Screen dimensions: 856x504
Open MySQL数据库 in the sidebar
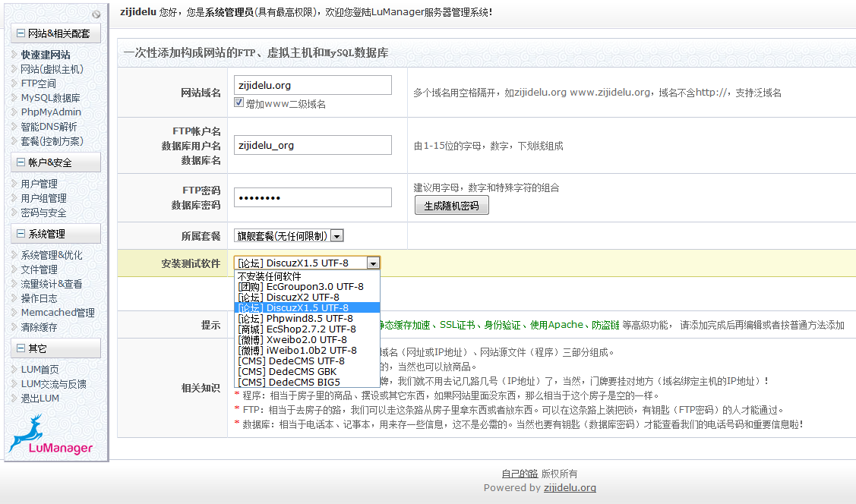(50, 98)
